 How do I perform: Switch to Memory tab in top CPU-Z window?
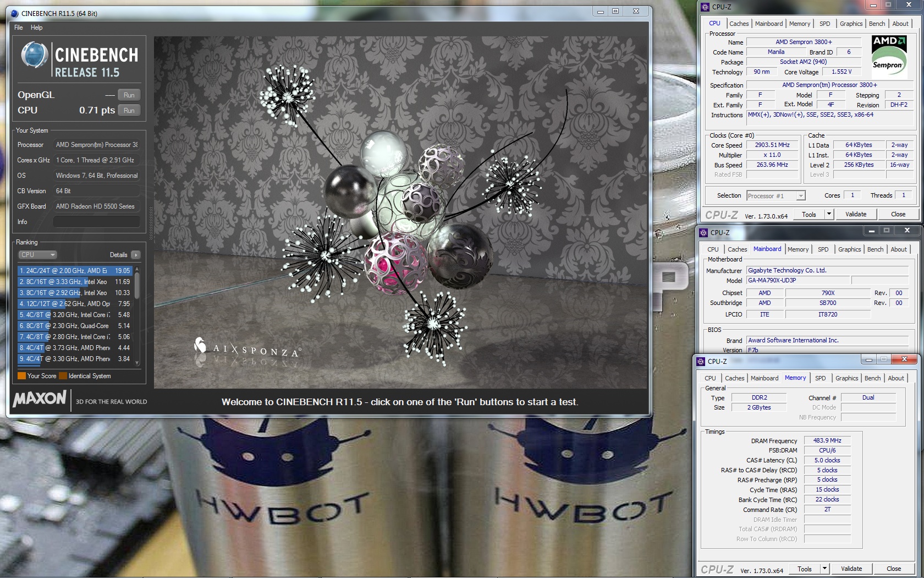point(800,24)
